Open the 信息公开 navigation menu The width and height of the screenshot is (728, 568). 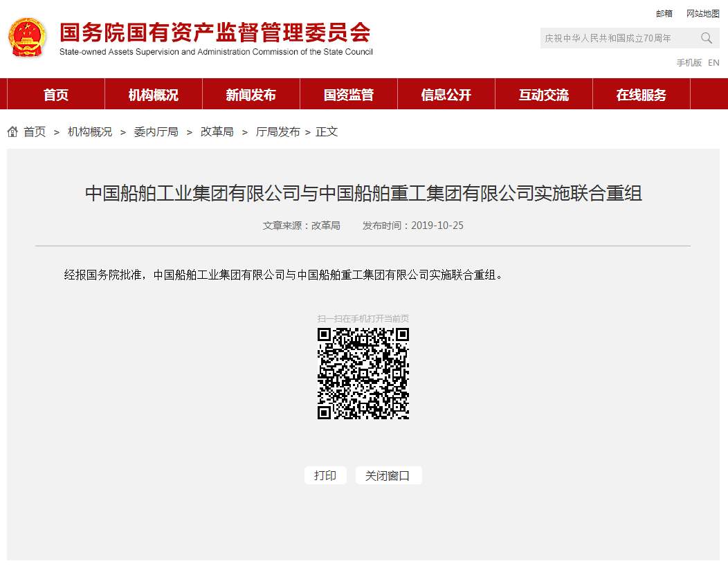pos(446,95)
